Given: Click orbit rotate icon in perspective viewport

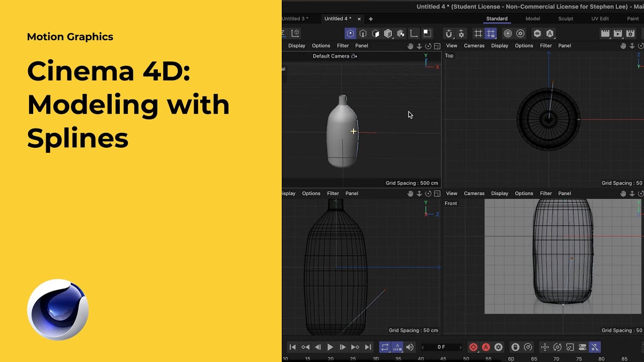Looking at the screenshot, I should click(428, 46).
